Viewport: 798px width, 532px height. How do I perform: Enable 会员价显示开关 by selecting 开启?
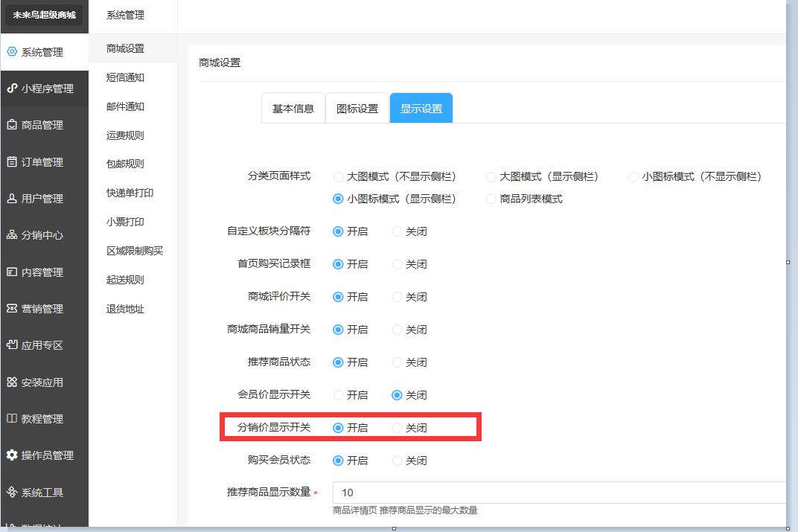tap(339, 395)
